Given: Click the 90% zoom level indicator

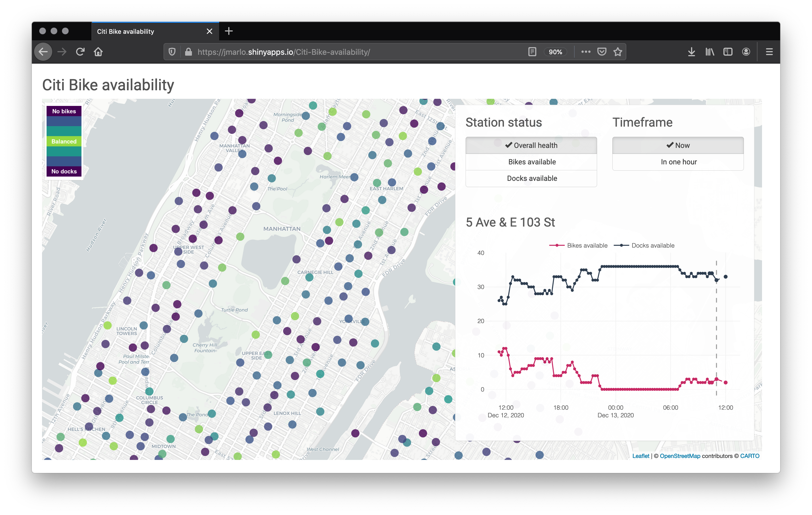Looking at the screenshot, I should [x=555, y=52].
